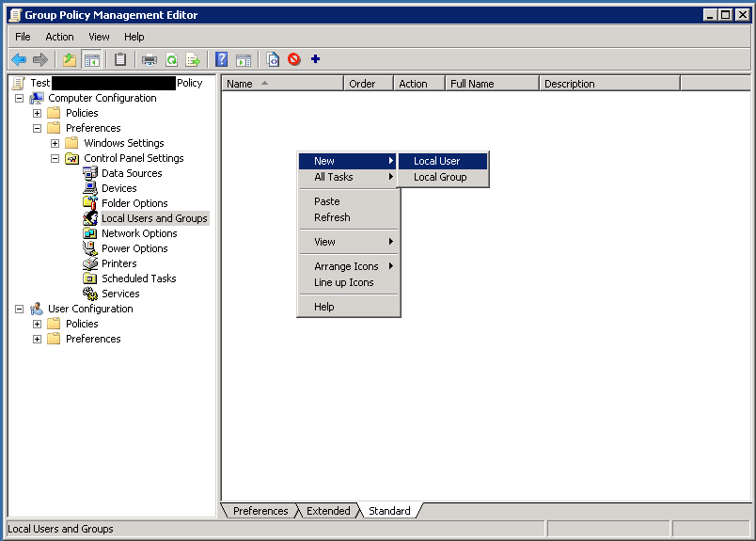Click the Folder Options icon in tree
756x541 pixels.
tap(90, 202)
